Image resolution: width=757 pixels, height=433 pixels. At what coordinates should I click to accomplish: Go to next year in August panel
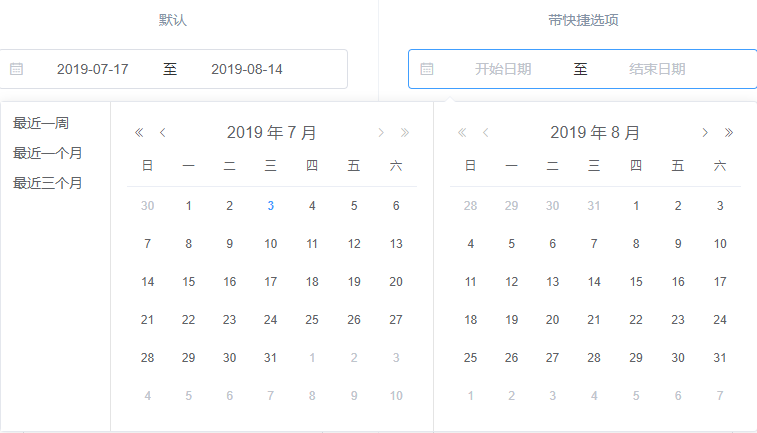(x=729, y=132)
